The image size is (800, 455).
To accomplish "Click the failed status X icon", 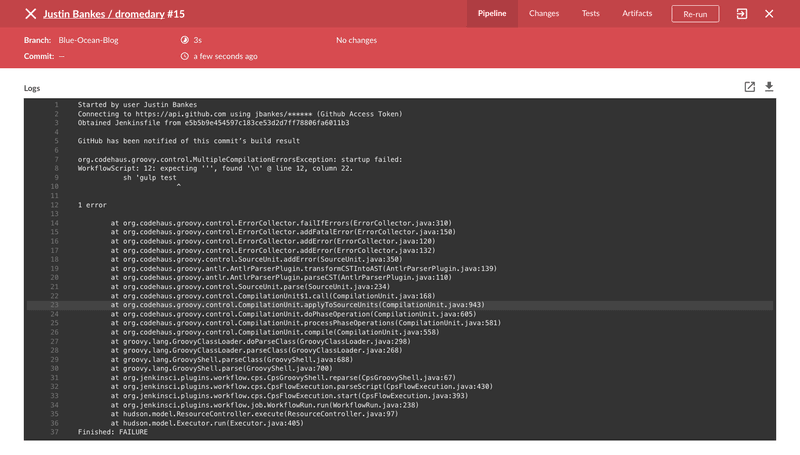I will [31, 14].
